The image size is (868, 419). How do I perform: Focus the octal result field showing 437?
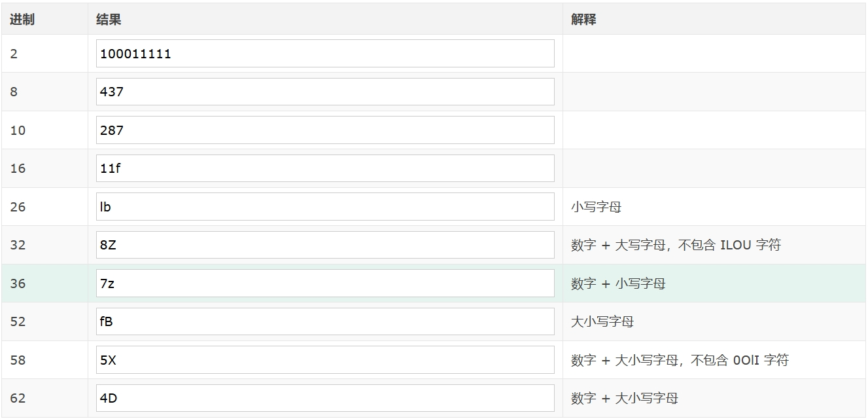325,92
